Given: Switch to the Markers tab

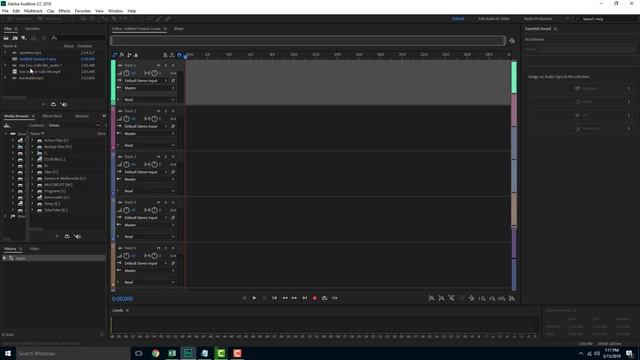Looking at the screenshot, I should tap(82, 116).
